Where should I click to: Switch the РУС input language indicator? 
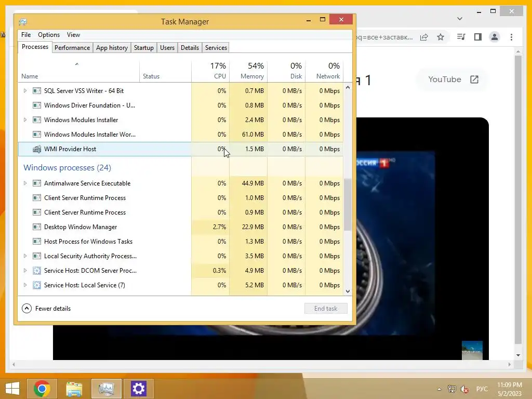(x=482, y=389)
